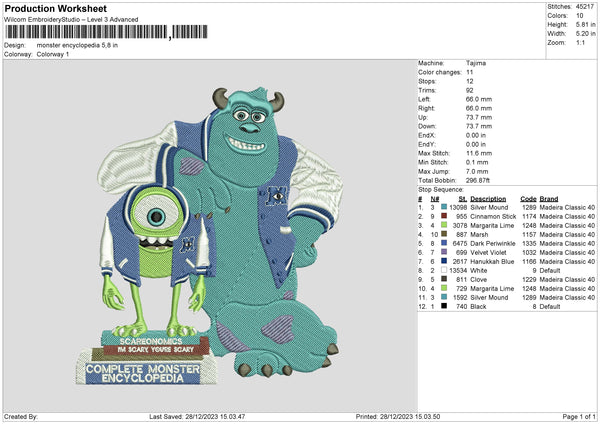
Task: Click the Height value '5.81 in'
Action: [585, 24]
